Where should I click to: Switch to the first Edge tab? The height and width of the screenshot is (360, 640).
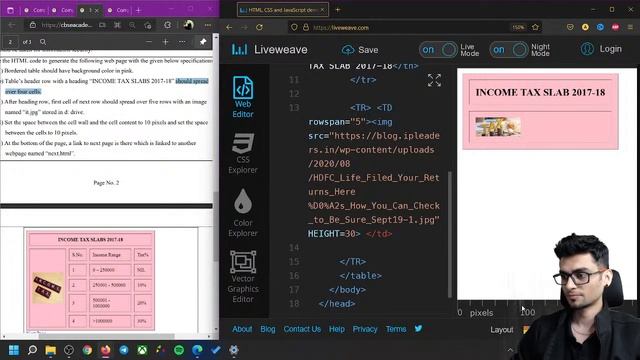34,10
